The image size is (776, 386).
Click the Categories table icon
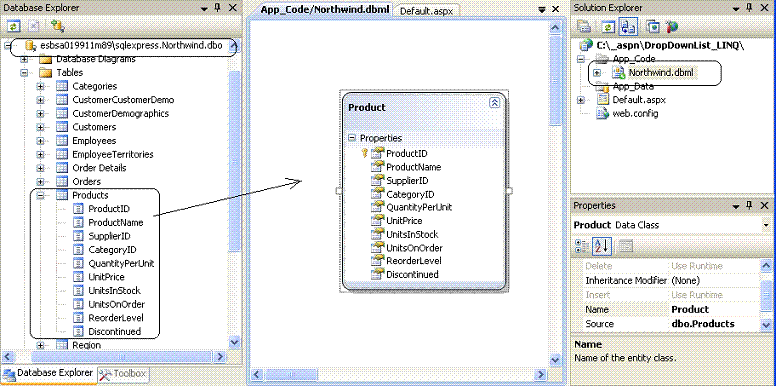click(x=62, y=86)
